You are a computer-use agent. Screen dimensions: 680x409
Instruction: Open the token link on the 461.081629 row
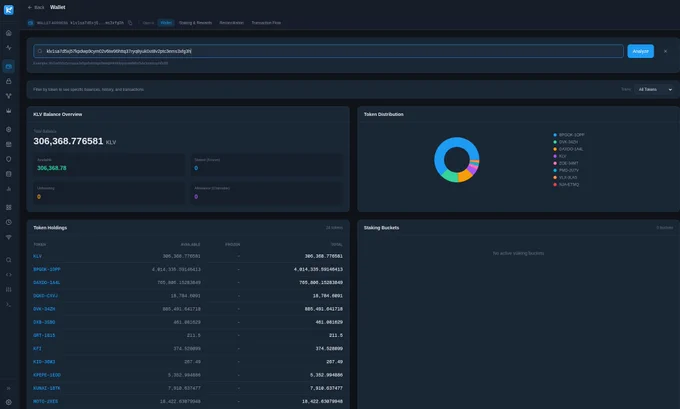(x=44, y=322)
